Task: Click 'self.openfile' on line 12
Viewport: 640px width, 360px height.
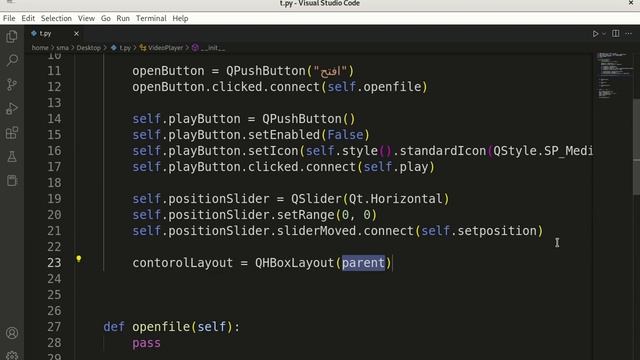Action: point(374,87)
